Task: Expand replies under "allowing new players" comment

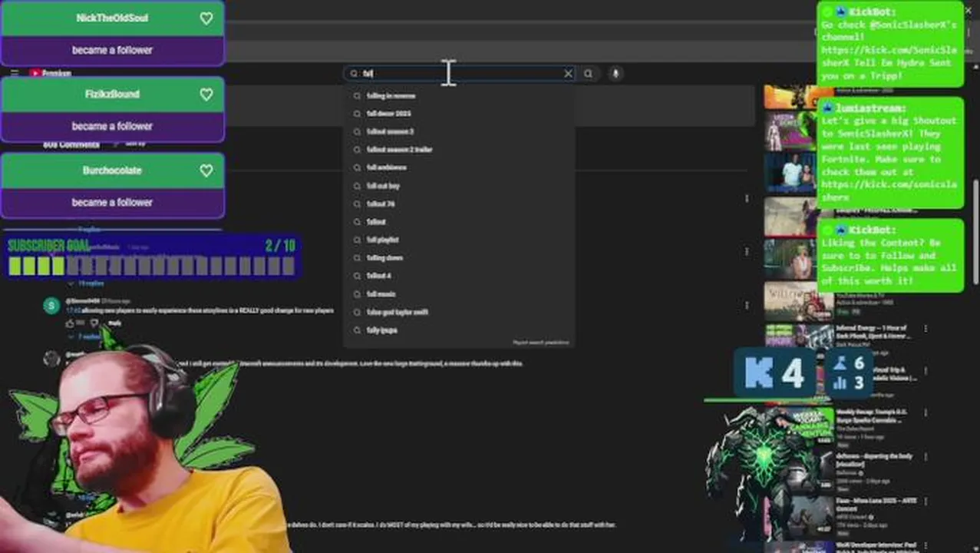Action: pyautogui.click(x=89, y=336)
